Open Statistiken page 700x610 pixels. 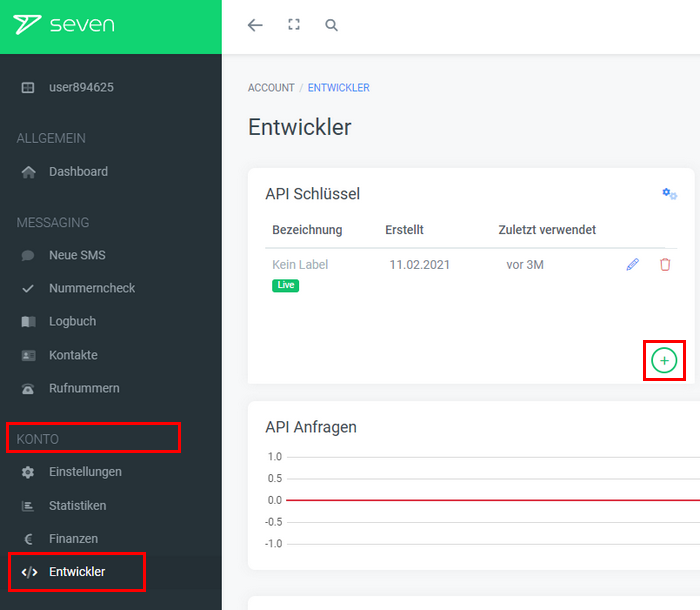pyautogui.click(x=77, y=506)
